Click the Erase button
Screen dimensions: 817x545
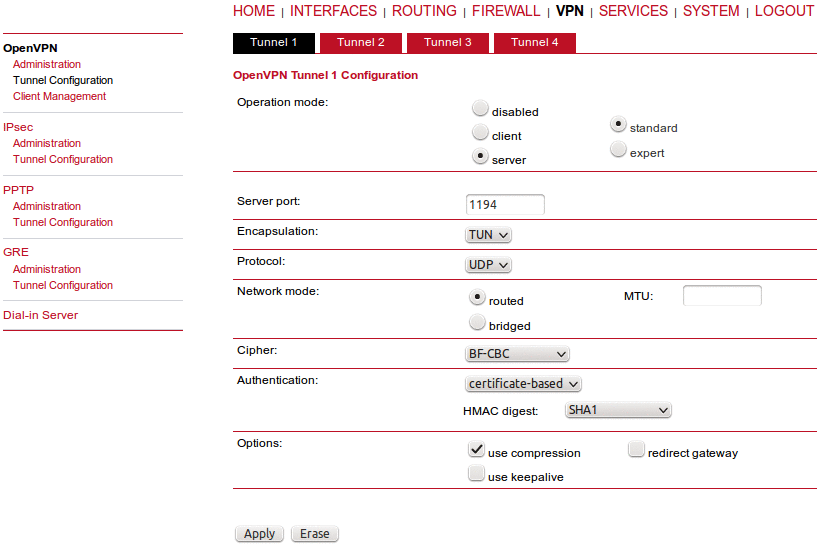pyautogui.click(x=315, y=534)
